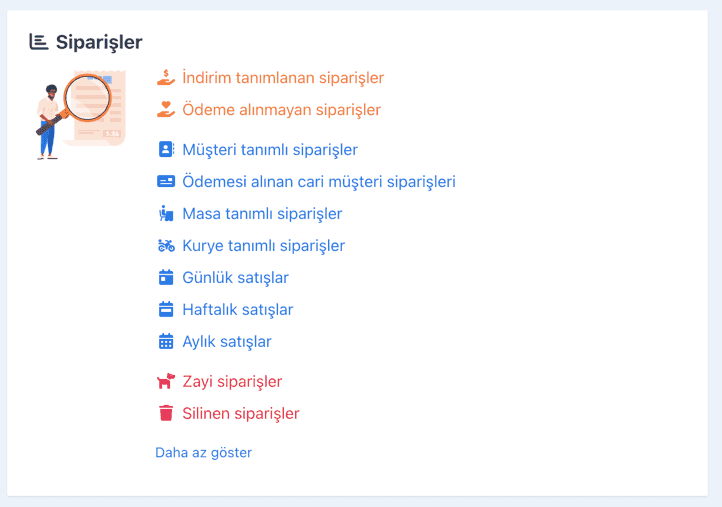Click the contact card icon for customer orders

(166, 150)
